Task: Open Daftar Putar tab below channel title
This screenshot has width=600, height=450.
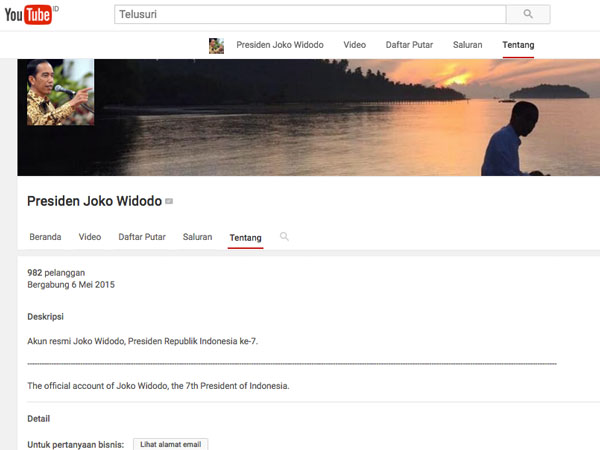Action: (142, 237)
